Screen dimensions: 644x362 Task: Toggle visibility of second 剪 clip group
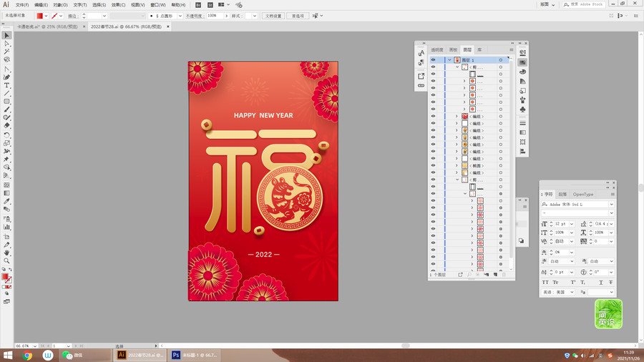[x=433, y=180]
